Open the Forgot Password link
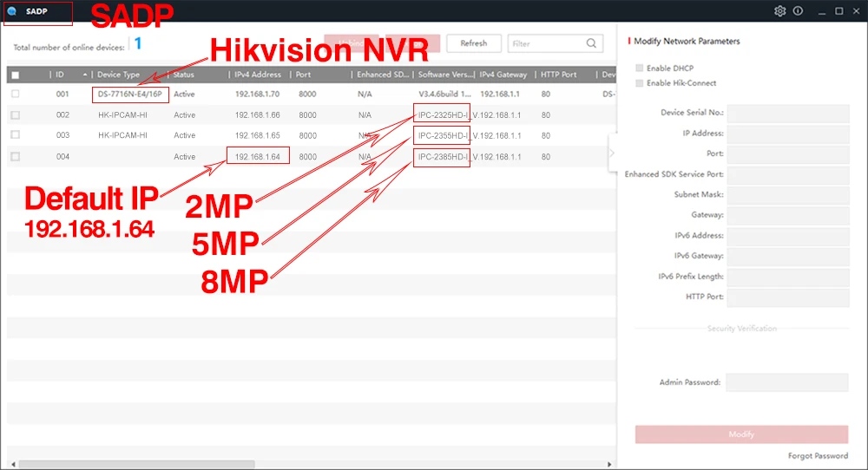The image size is (868, 470). (818, 455)
